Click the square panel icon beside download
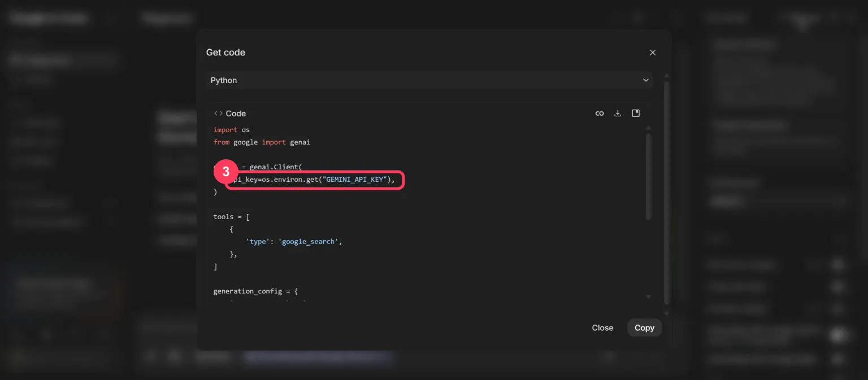Viewport: 868px width, 380px height. click(x=636, y=113)
